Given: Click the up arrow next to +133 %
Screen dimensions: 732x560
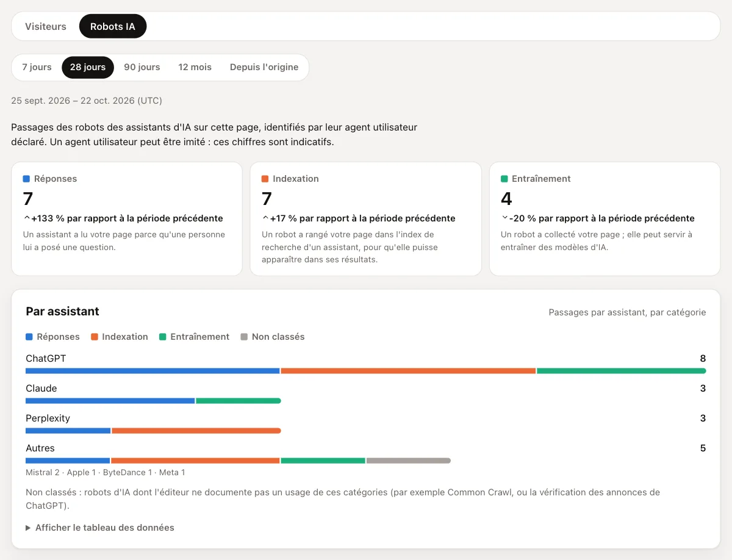Looking at the screenshot, I should tap(26, 218).
